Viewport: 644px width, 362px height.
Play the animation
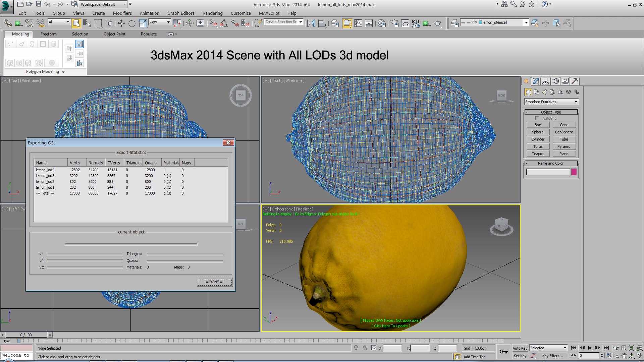click(x=590, y=348)
